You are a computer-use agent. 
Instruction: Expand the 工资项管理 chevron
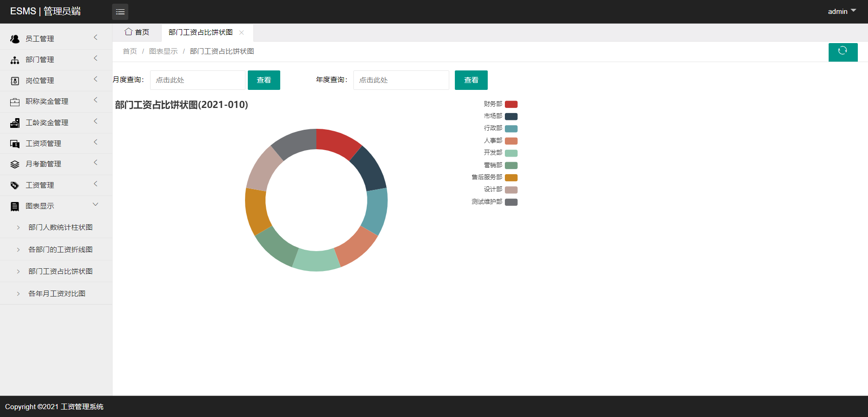click(x=96, y=142)
